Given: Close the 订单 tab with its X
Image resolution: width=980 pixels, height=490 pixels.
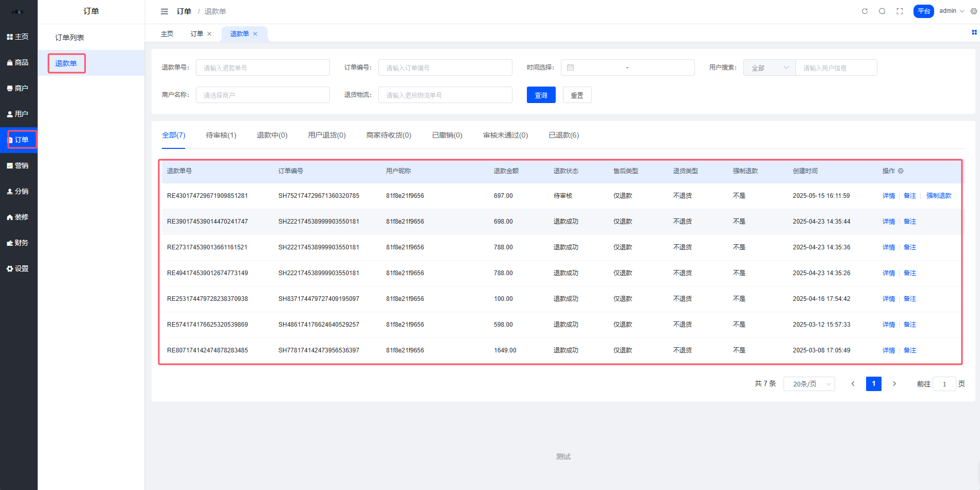Looking at the screenshot, I should [209, 34].
